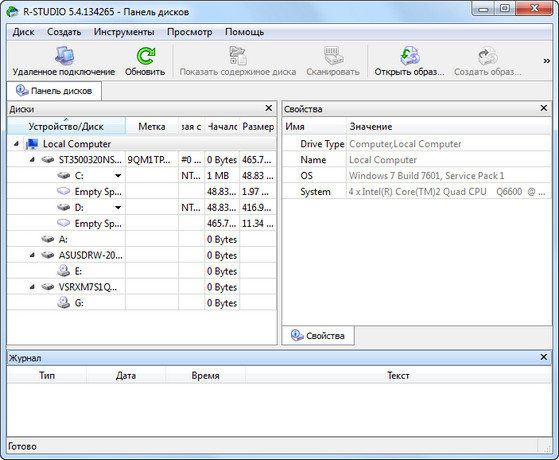The width and height of the screenshot is (559, 460).
Task: Click Показать содержимое диска icon
Action: point(237,56)
